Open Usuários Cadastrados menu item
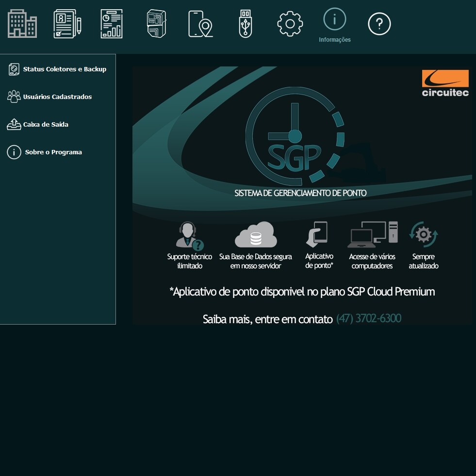This screenshot has width=476, height=476. coord(58,97)
